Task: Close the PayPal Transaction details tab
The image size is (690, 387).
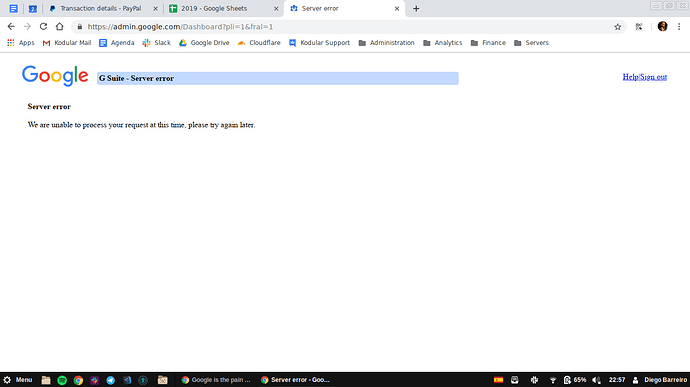Action: (x=155, y=8)
